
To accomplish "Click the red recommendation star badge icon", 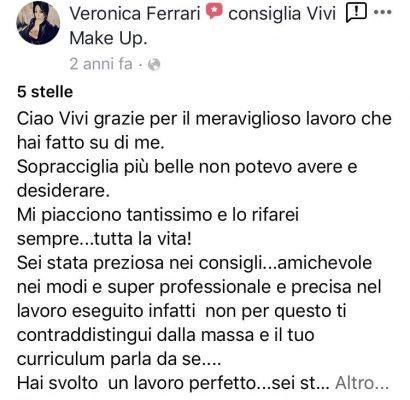I will 214,12.
